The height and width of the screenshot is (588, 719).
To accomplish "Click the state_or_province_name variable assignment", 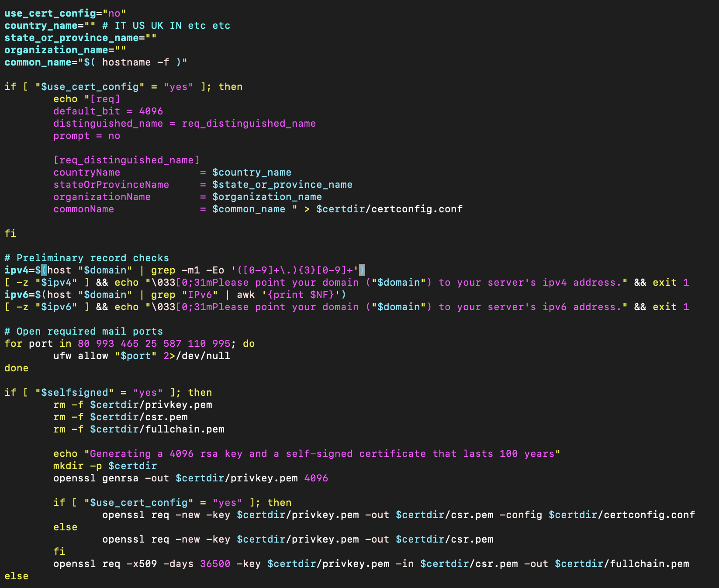I will [80, 38].
